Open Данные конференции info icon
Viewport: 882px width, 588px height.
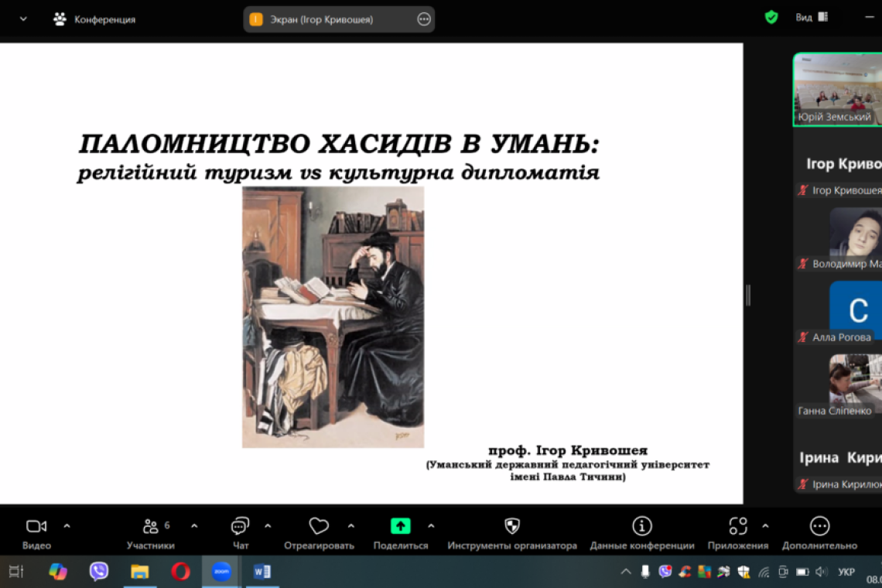pos(642,526)
